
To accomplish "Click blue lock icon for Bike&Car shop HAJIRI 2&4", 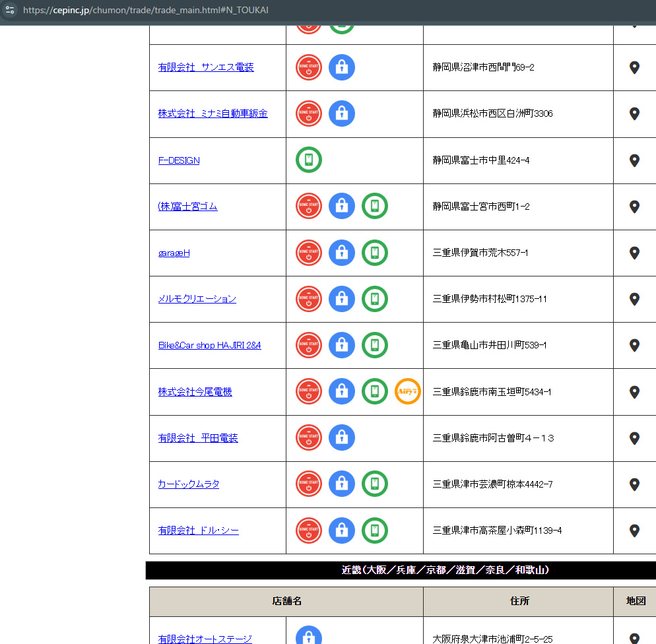I will [342, 345].
